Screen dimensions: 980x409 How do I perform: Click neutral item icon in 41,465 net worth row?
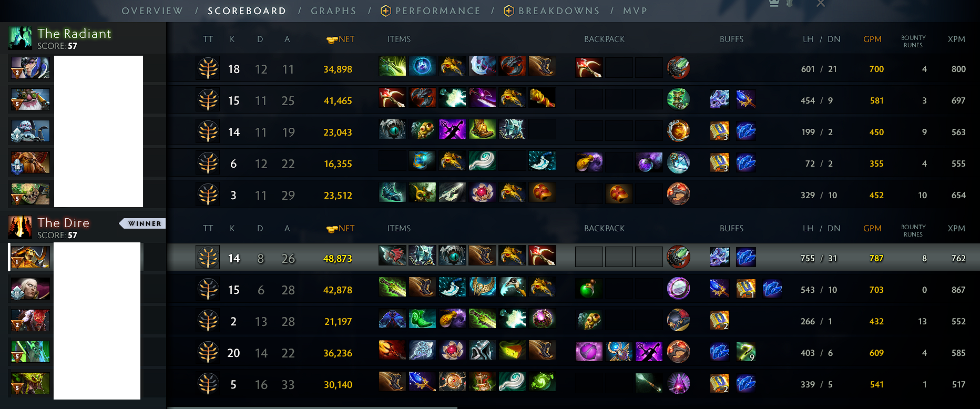pos(678,99)
